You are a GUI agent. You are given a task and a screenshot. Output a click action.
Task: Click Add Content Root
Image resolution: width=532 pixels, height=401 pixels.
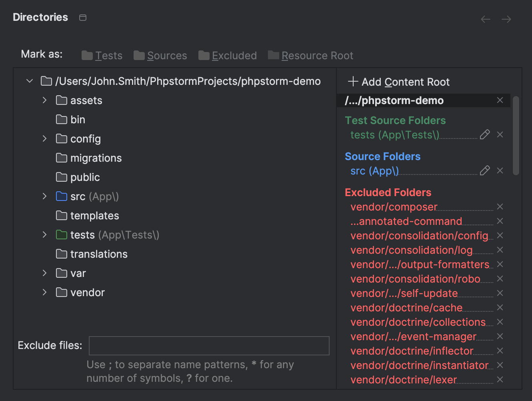pos(399,82)
